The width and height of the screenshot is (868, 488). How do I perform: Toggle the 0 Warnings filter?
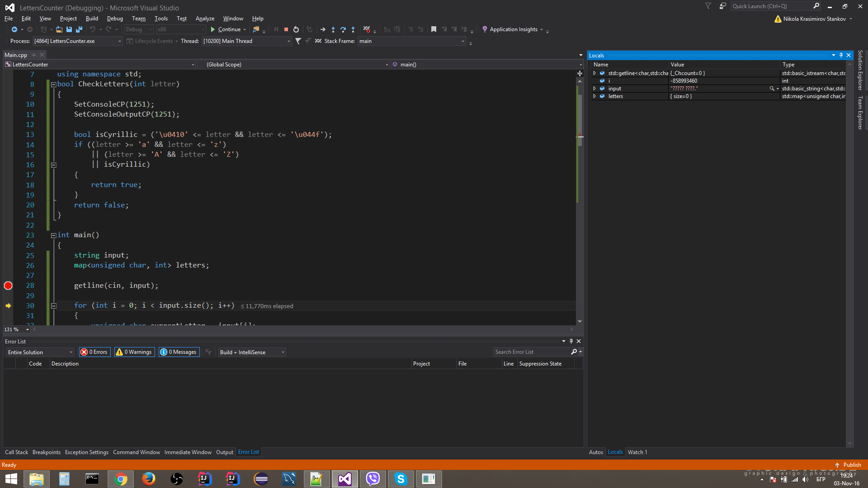pyautogui.click(x=134, y=352)
